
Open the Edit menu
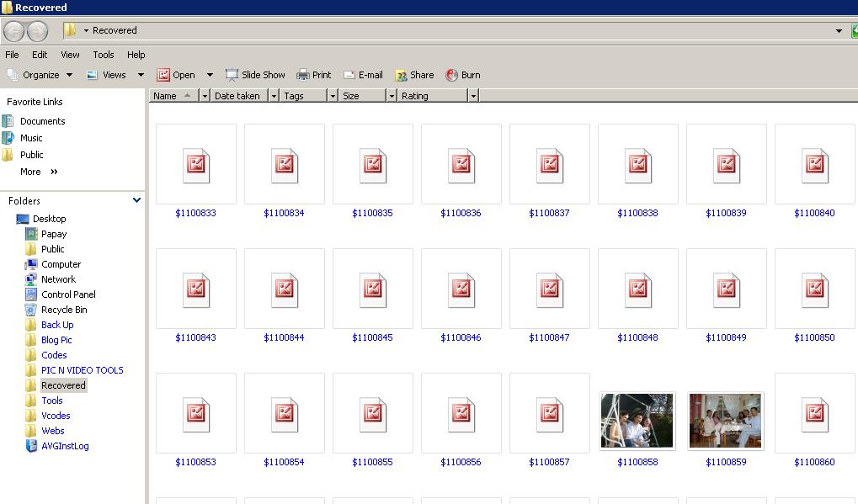point(40,55)
